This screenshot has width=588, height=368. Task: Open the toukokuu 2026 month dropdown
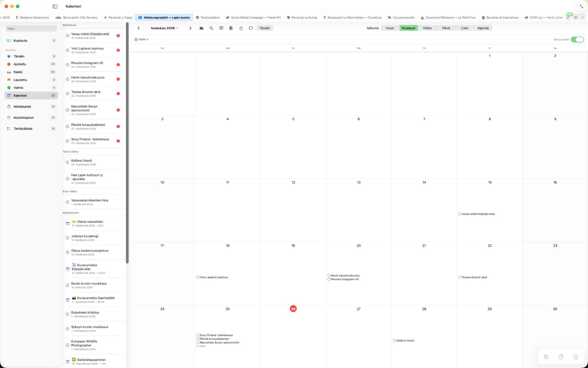coord(164,28)
